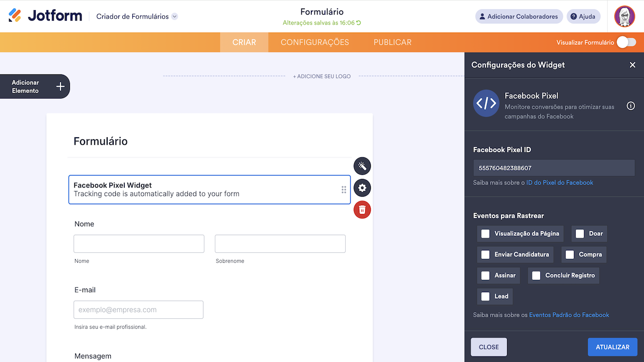
Task: Close the Configurações do Widget panel
Action: coord(632,65)
